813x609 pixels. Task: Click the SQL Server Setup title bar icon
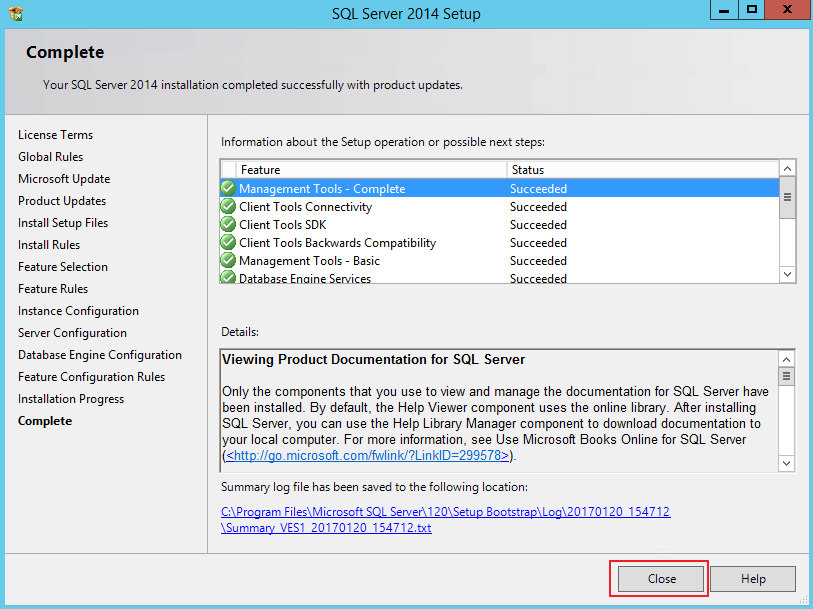pos(16,13)
